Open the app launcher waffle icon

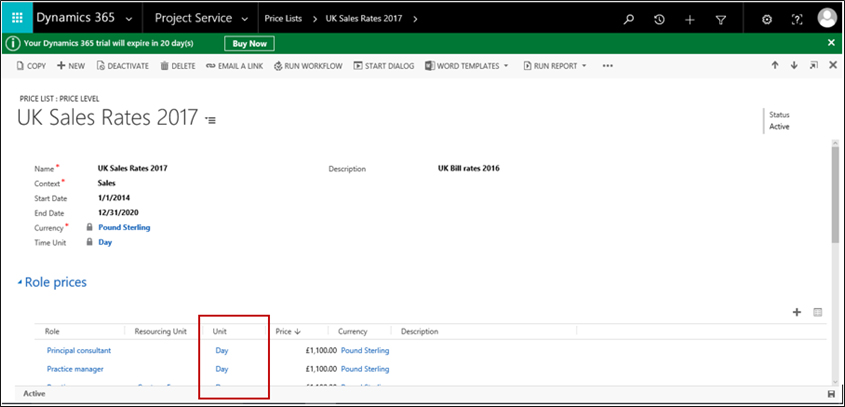[17, 18]
